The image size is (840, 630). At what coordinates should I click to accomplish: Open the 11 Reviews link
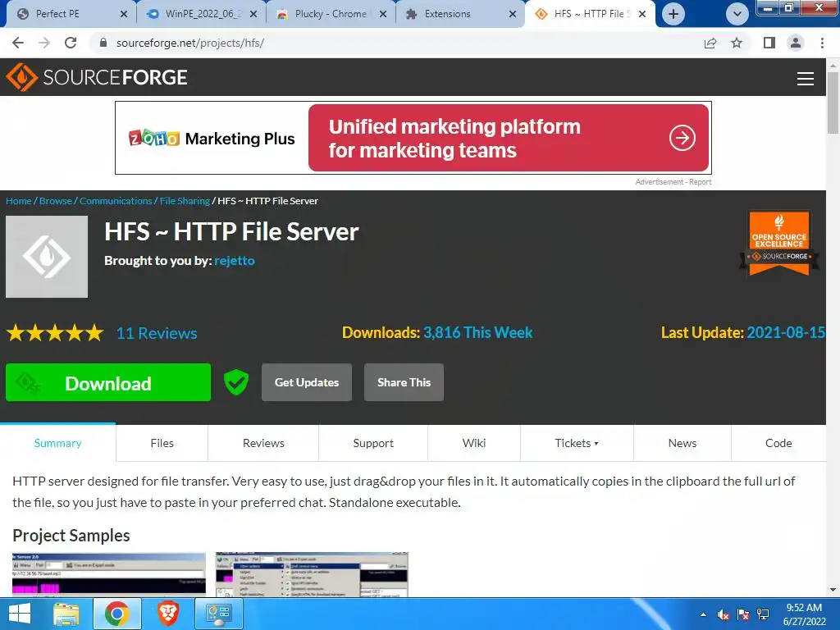(157, 333)
